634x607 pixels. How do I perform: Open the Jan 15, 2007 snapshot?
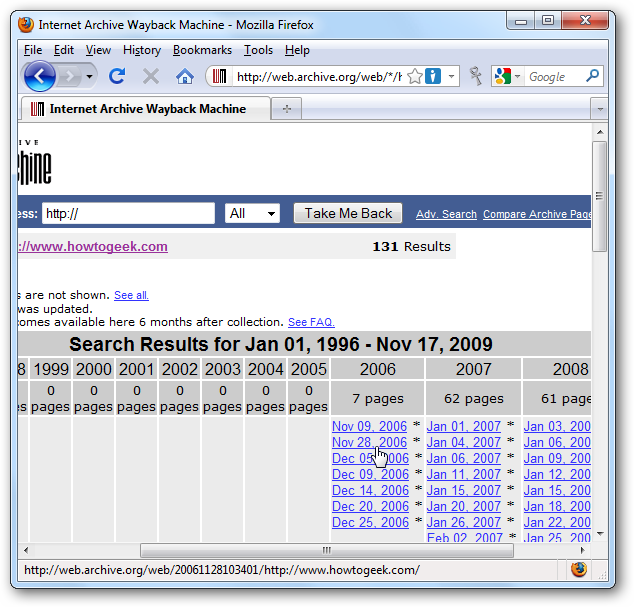click(464, 491)
